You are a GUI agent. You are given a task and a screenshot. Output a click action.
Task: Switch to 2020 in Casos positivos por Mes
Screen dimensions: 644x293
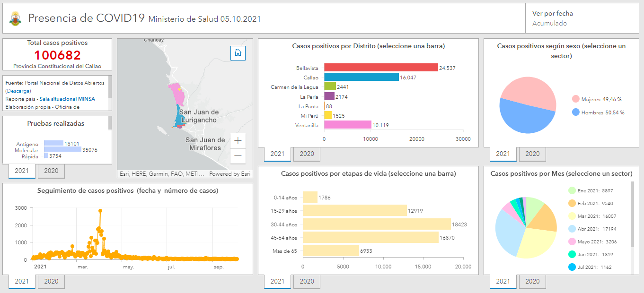tap(532, 281)
